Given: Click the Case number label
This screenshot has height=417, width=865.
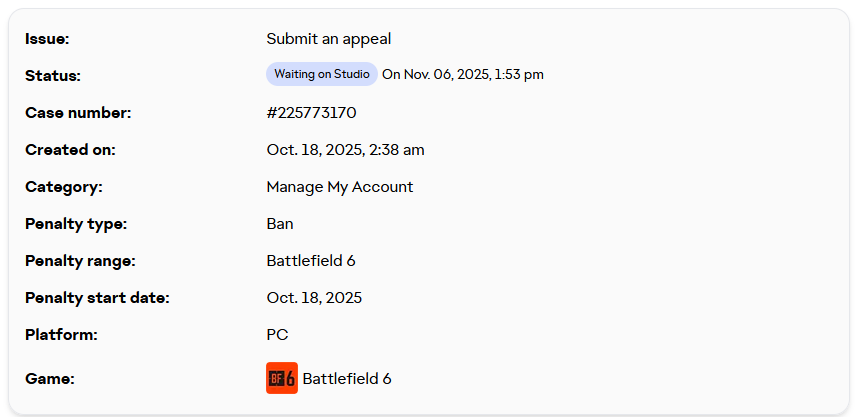Looking at the screenshot, I should [78, 113].
